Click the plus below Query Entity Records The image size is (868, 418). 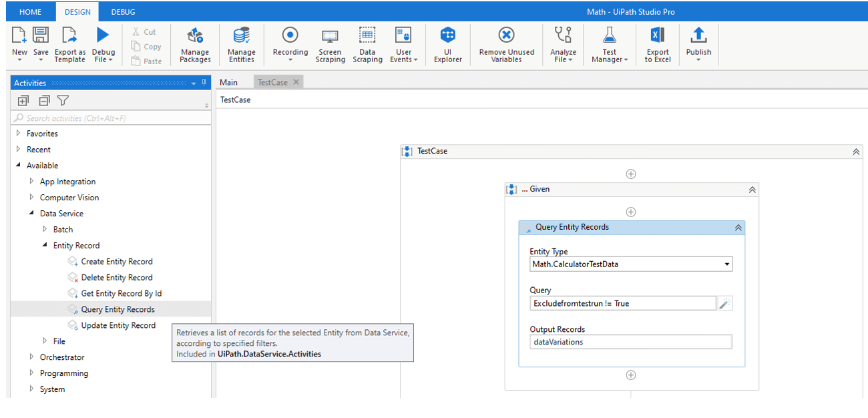pos(630,375)
